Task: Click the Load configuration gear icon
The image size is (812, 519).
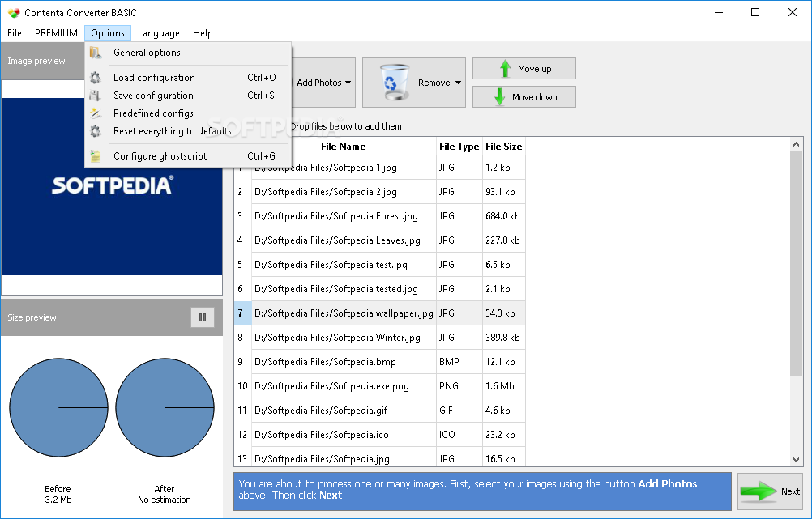Action: [x=96, y=78]
